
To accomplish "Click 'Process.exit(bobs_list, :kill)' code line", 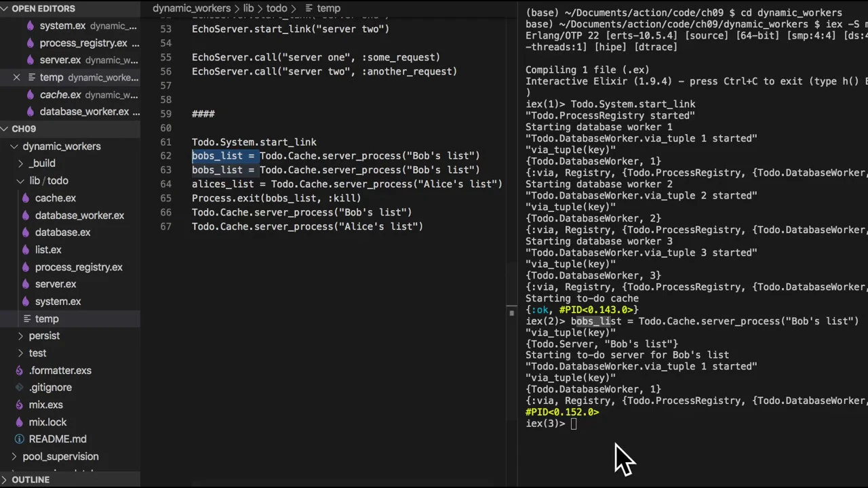I will point(277,199).
